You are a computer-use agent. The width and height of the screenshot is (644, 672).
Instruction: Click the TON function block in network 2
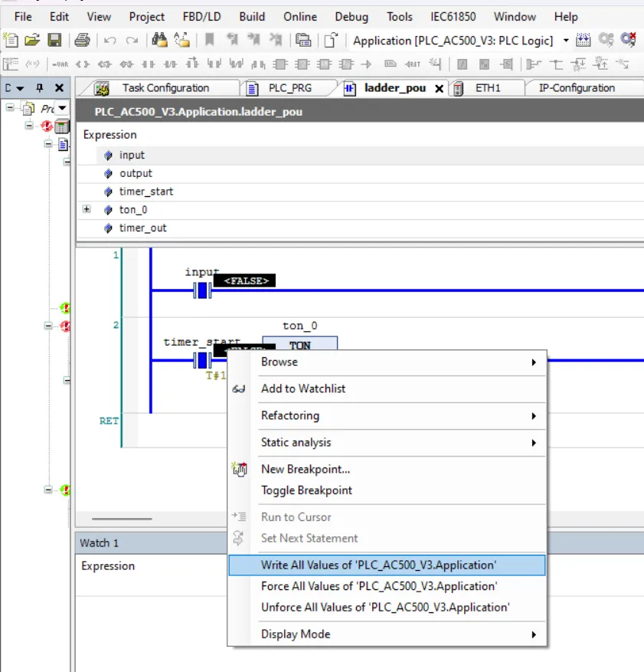pos(299,345)
